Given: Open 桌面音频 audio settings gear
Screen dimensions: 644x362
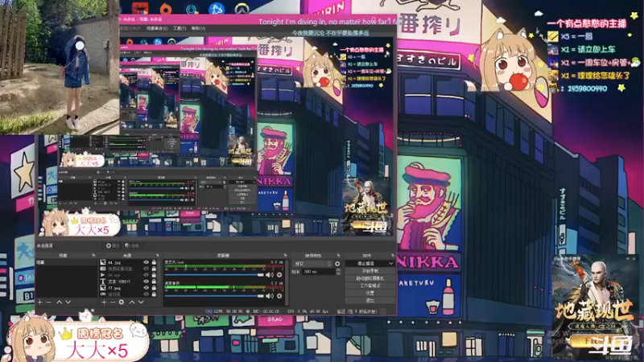Looking at the screenshot, I should tap(279, 295).
